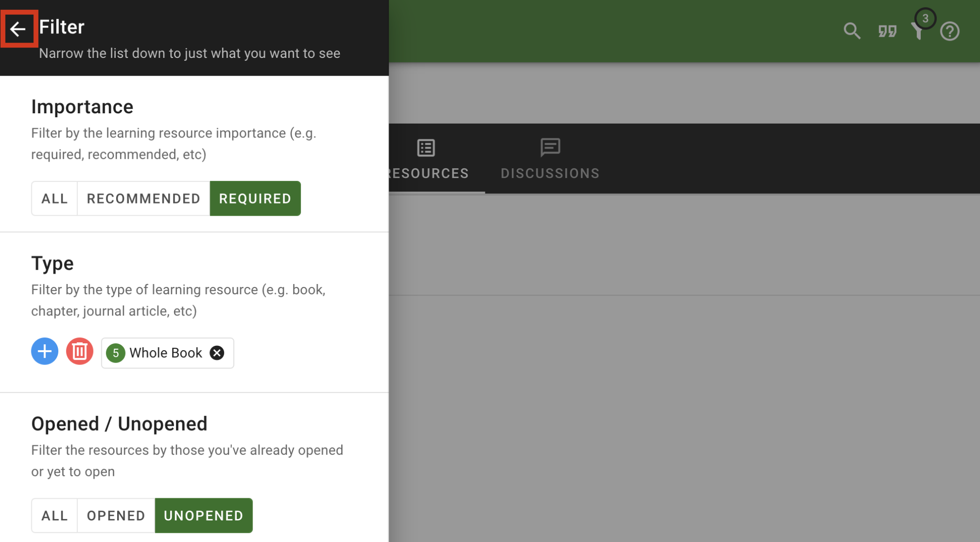Screen dimensions: 980x542
Task: Open the help question mark icon
Action: point(949,31)
